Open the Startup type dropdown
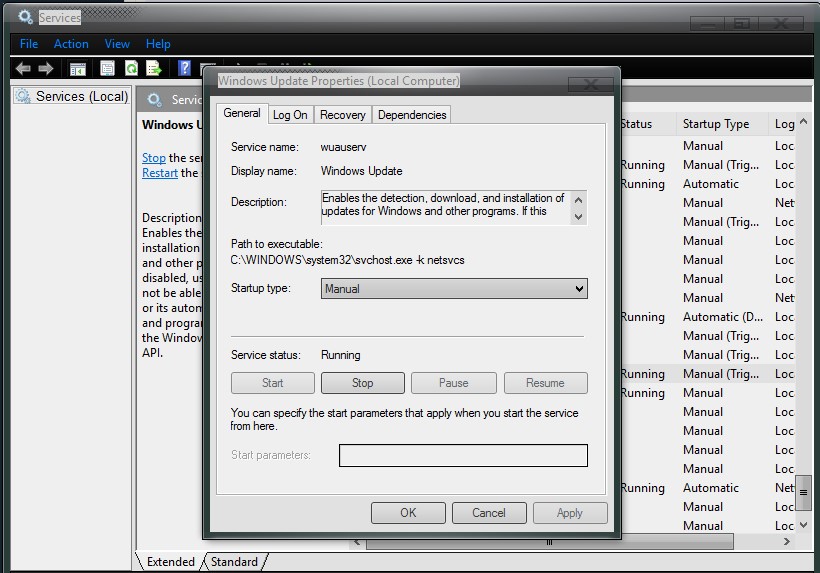 pos(454,289)
